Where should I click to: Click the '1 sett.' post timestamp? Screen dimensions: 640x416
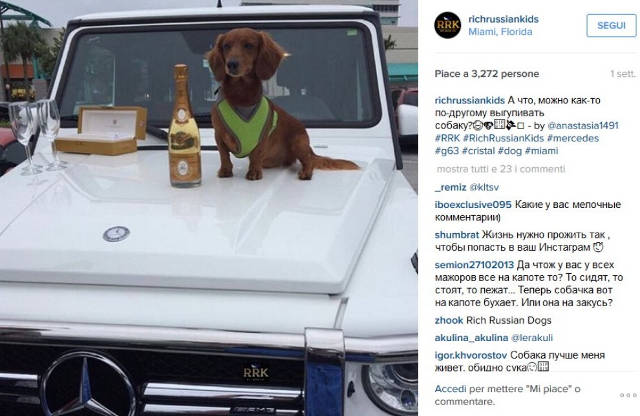pos(623,74)
